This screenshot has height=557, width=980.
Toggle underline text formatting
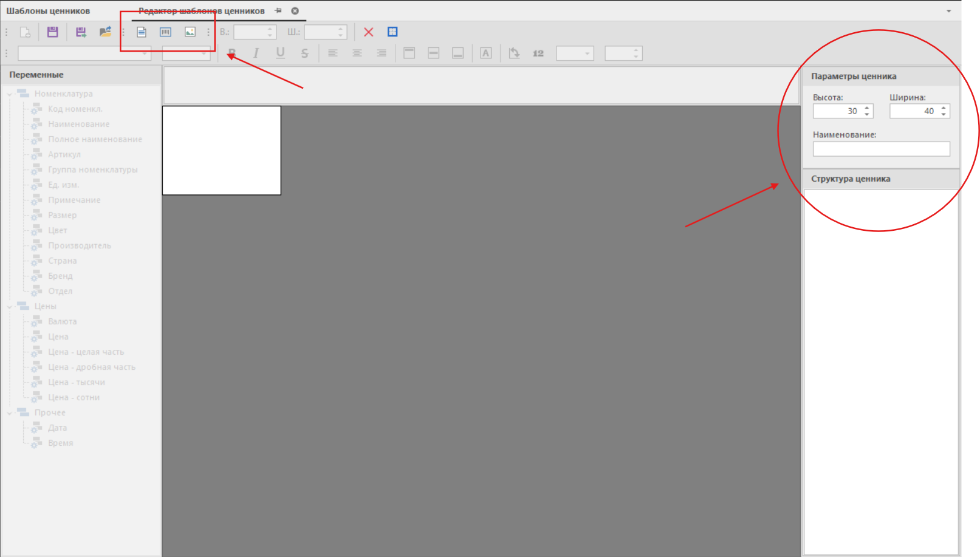[280, 53]
